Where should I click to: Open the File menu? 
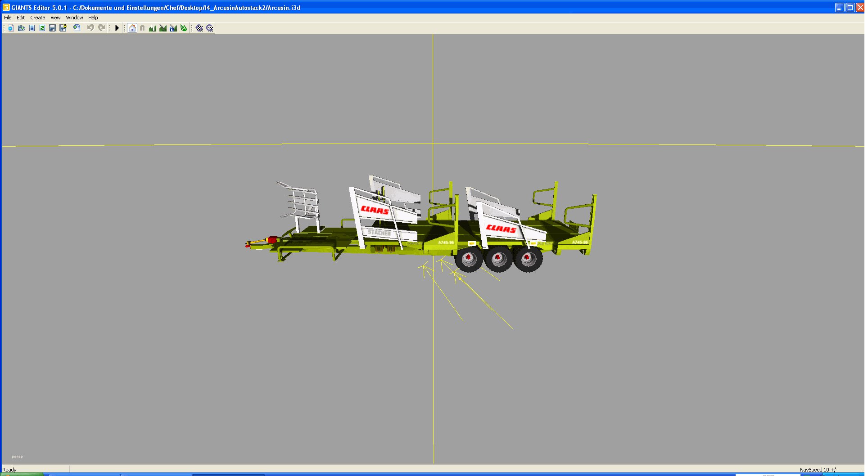pos(8,18)
